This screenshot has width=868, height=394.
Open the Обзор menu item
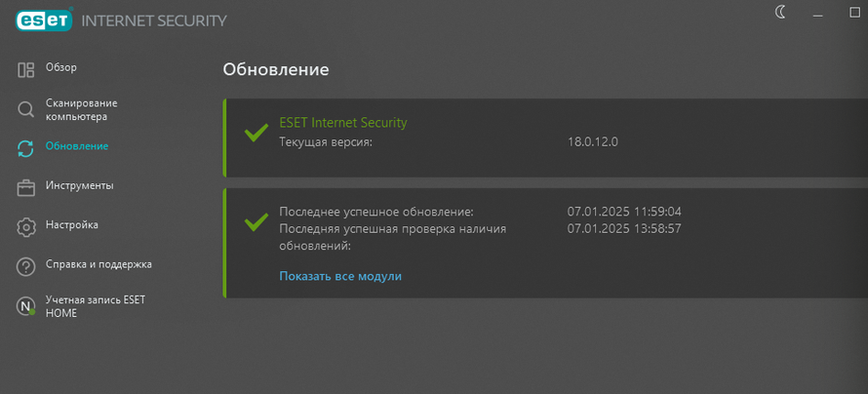60,67
